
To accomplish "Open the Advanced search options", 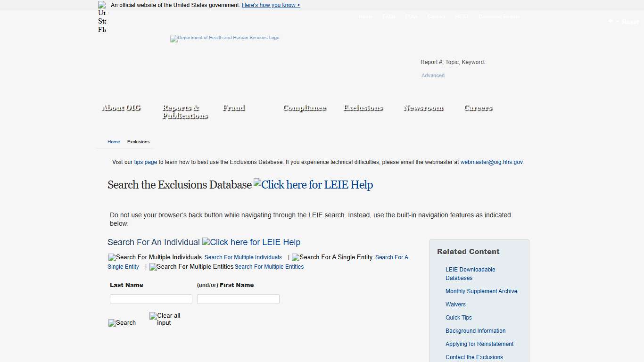I will pos(432,75).
